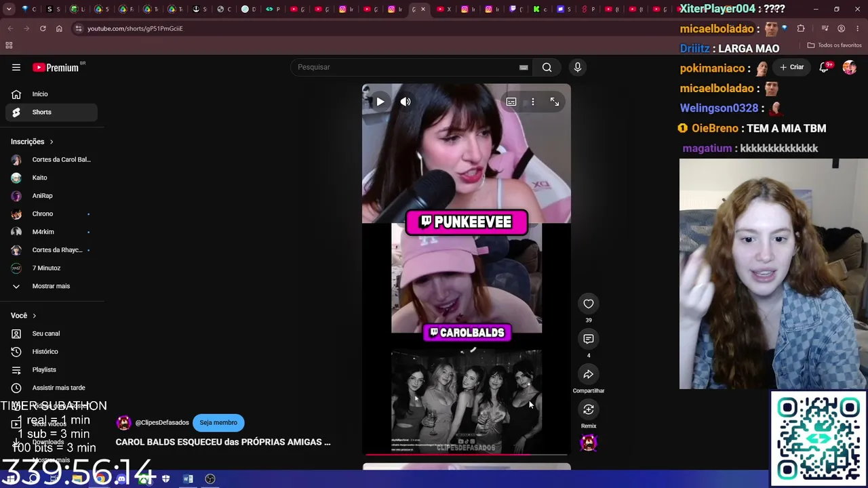Expand the Você section

[x=24, y=316]
